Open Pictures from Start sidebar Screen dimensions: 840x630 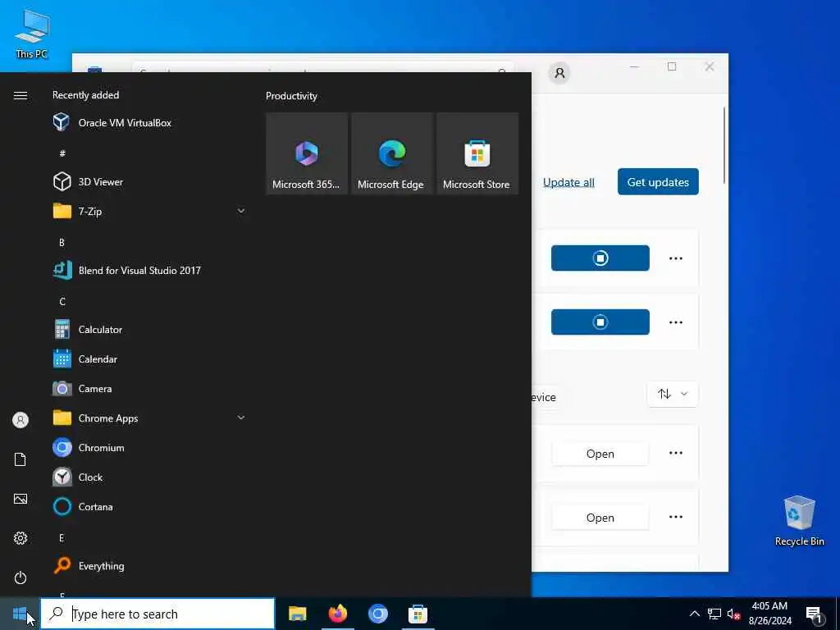pos(21,499)
